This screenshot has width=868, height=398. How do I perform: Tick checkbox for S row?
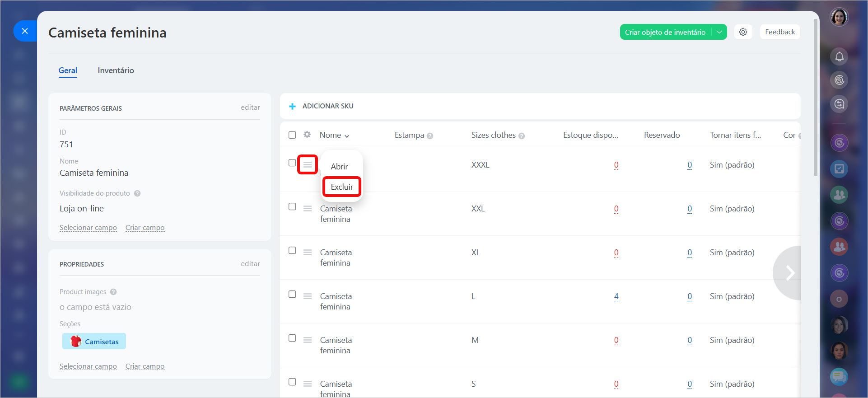click(292, 382)
